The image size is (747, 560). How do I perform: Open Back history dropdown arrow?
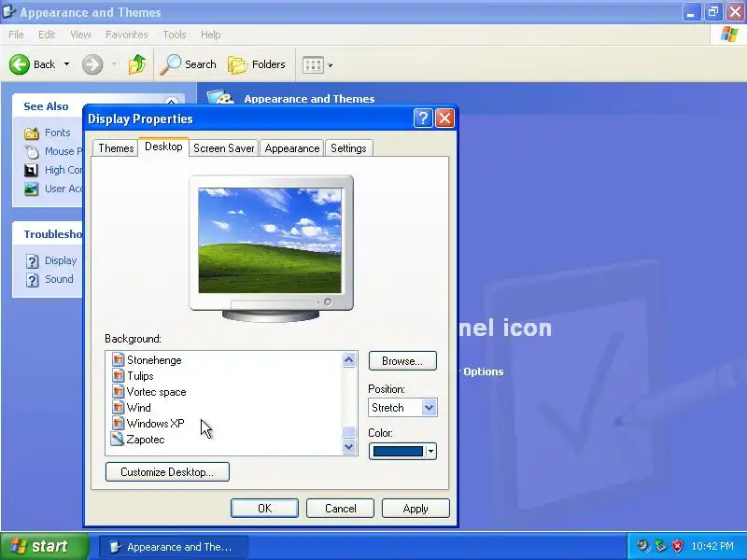click(66, 63)
